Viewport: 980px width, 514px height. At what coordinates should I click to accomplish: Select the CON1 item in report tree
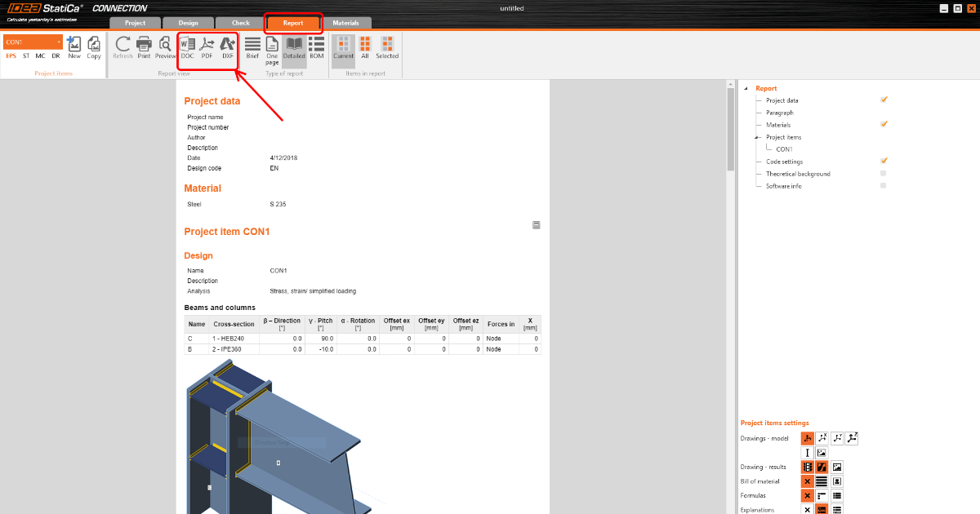pos(784,149)
